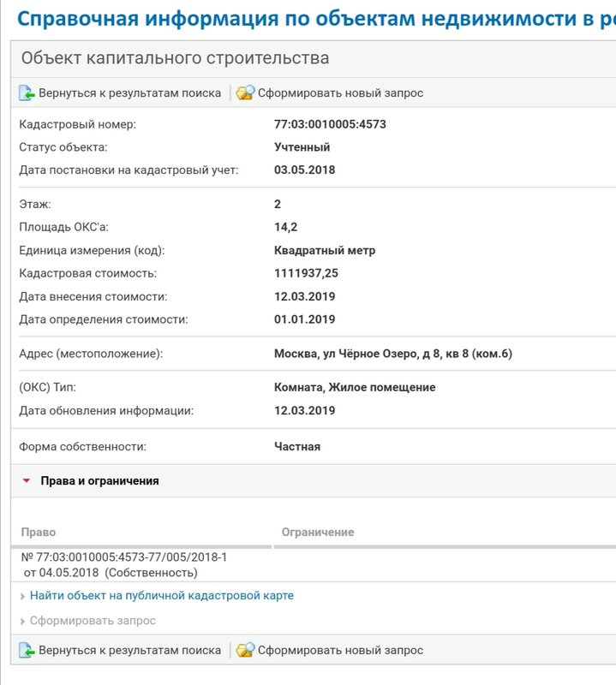Screen dimensions: 616x685
Task: Select registration date 03.05.2018
Action: coord(305,170)
